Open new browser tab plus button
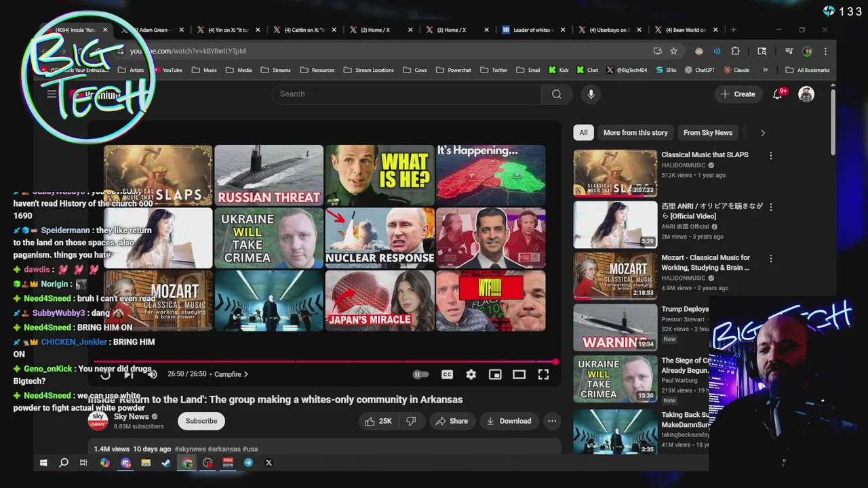Viewport: 868px width, 488px height. (733, 30)
